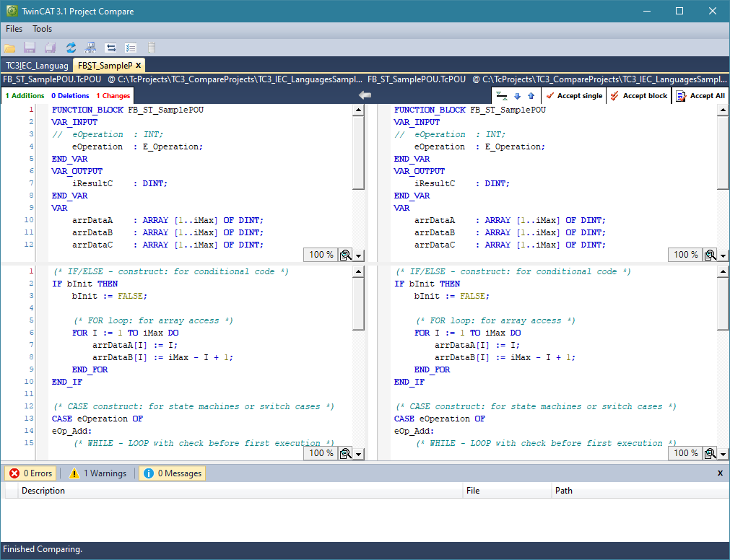Screen dimensions: 730x560
Task: Open zoom dropdown in right implementation pane
Action: [x=723, y=454]
